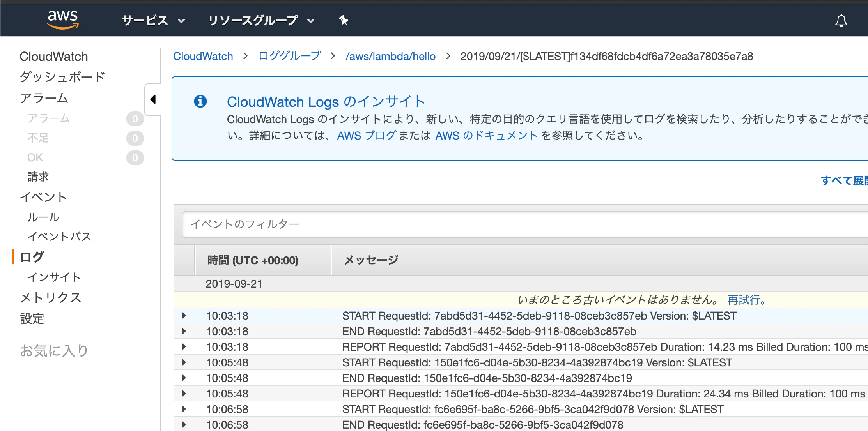Click message REPORT RequestId 7abd5d31 Duration 14.23 ms
Viewport: 868px width, 431px height.
tap(605, 347)
